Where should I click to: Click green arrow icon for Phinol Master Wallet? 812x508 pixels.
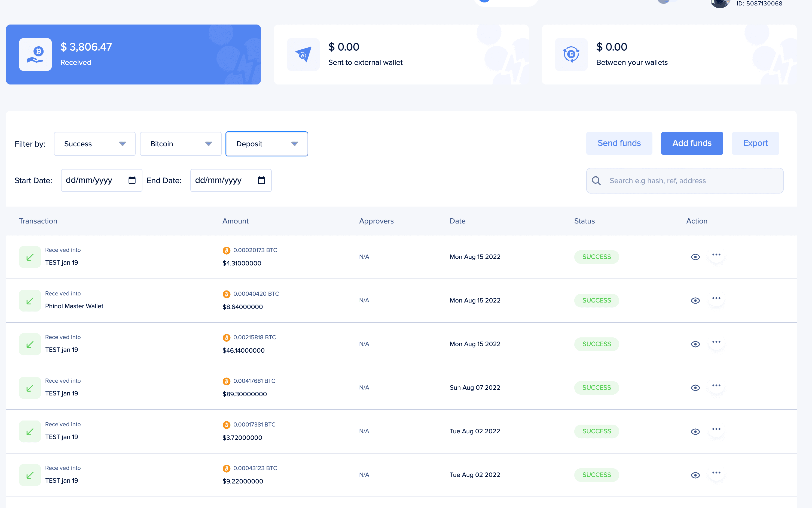coord(30,301)
